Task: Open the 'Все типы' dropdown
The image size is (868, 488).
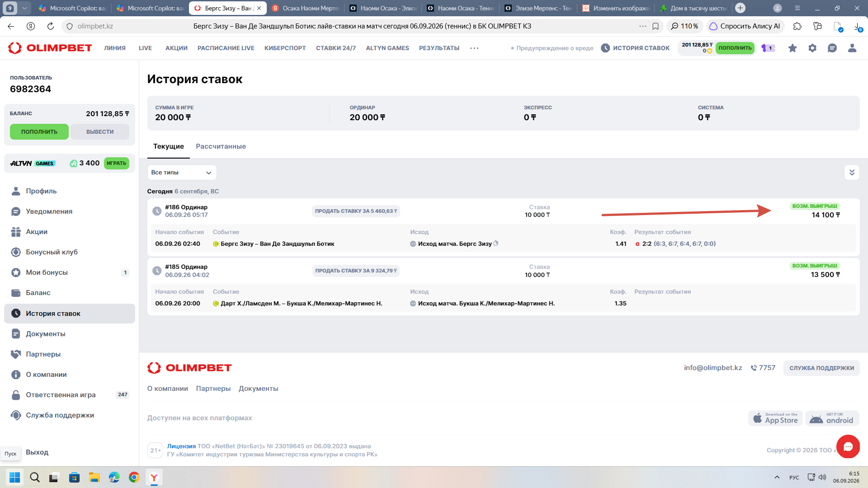Action: (182, 173)
